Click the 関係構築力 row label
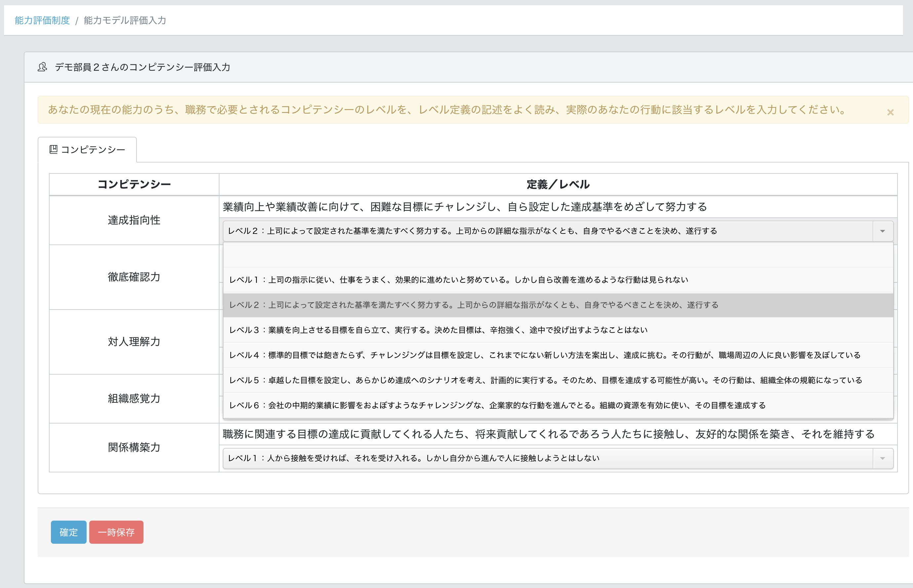The width and height of the screenshot is (913, 588). pyautogui.click(x=134, y=448)
